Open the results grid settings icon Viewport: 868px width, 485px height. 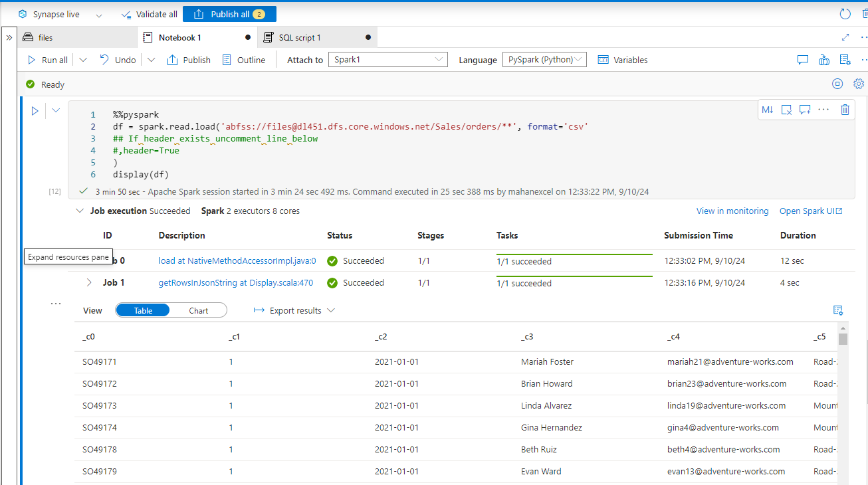837,310
